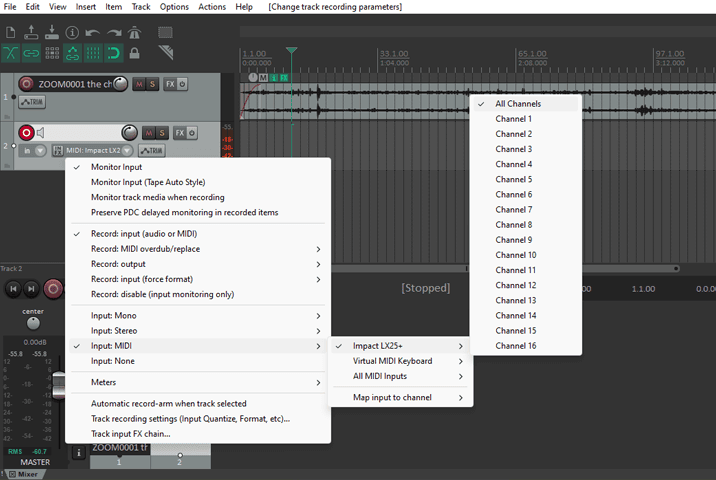Click the master volume fader handle
This screenshot has width=716, height=480.
coord(58,385)
